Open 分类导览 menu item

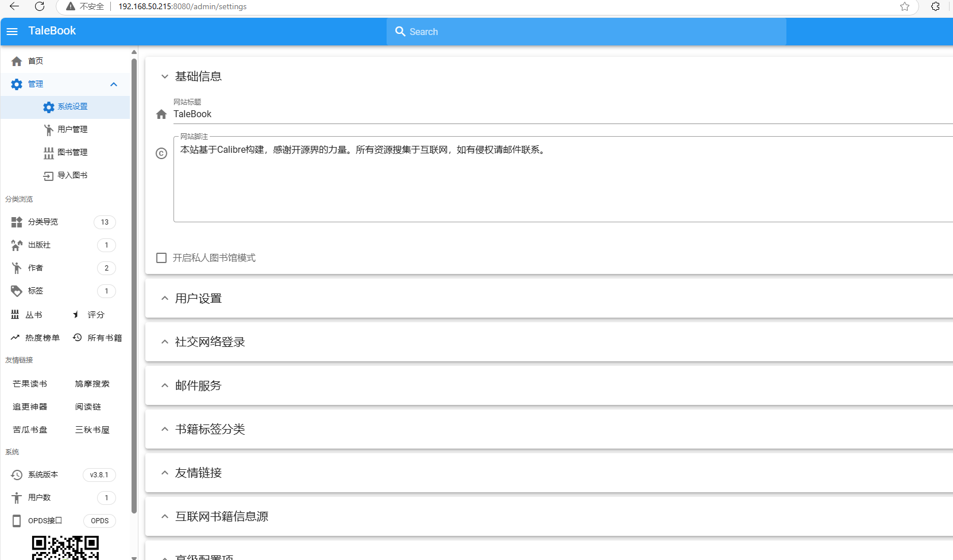(x=65, y=222)
